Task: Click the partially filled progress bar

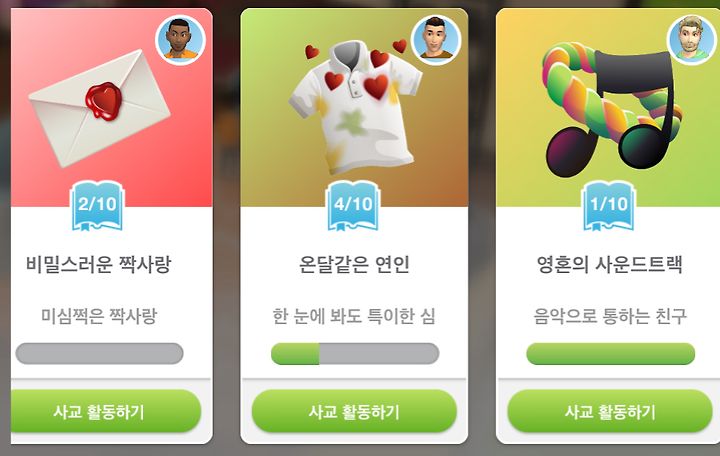Action: 355,354
